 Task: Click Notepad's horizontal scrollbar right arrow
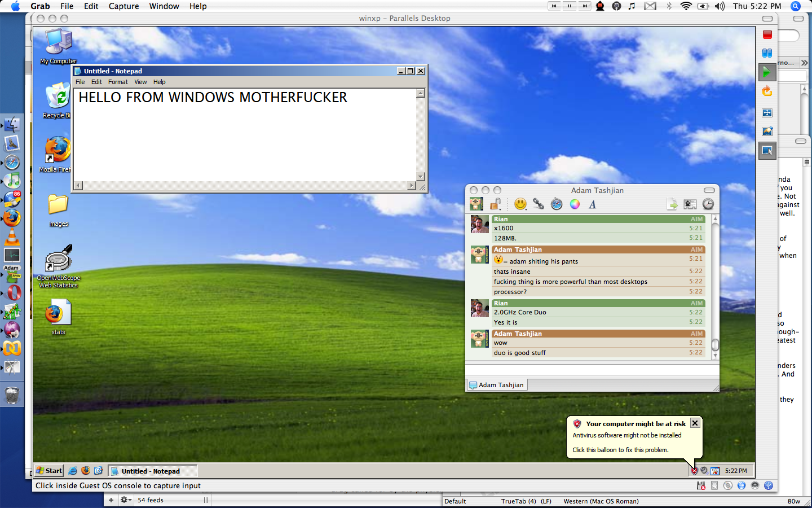pyautogui.click(x=412, y=186)
